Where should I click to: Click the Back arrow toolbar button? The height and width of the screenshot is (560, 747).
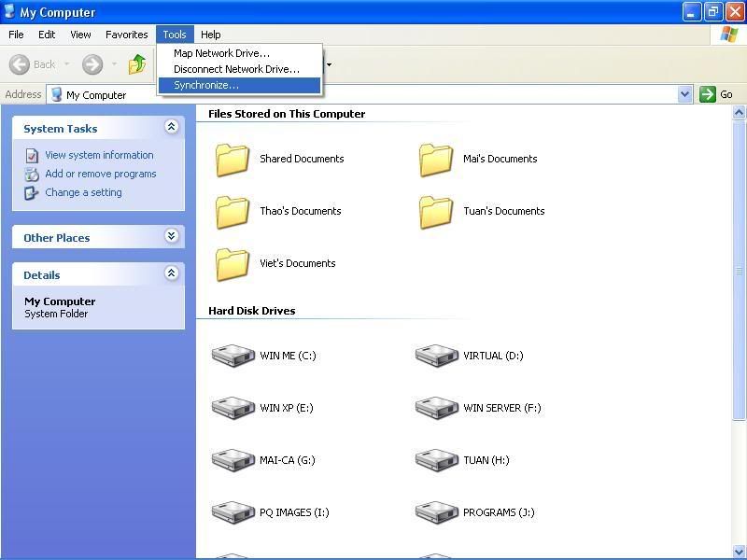pos(20,64)
